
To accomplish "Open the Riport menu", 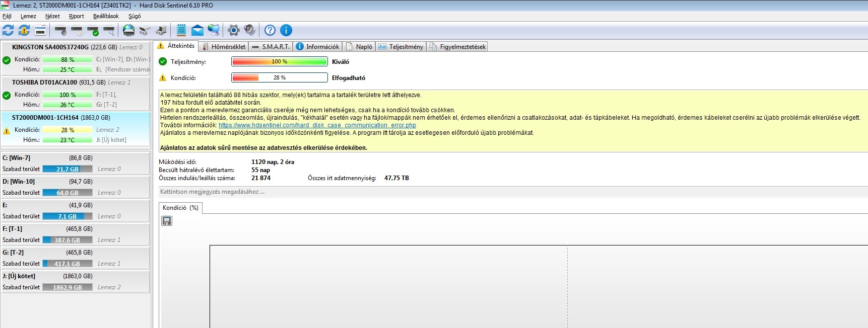I will 77,16.
